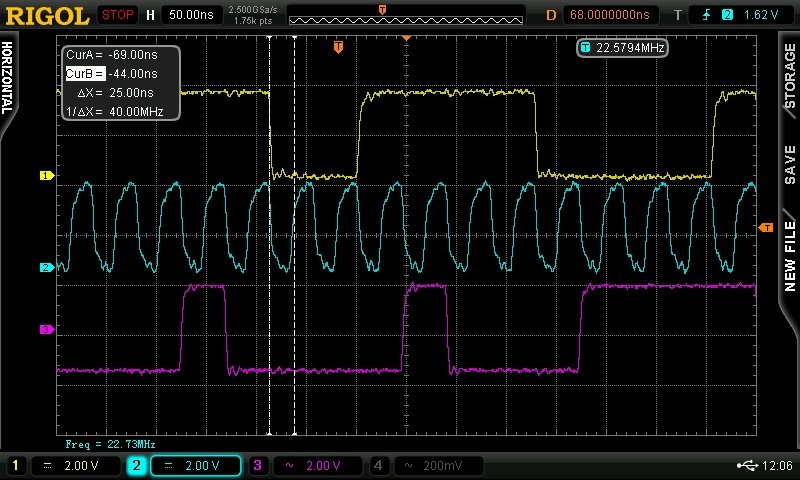Image resolution: width=800 pixels, height=480 pixels.
Task: Click the DC coupling symbol for channel 1
Action: (47, 465)
